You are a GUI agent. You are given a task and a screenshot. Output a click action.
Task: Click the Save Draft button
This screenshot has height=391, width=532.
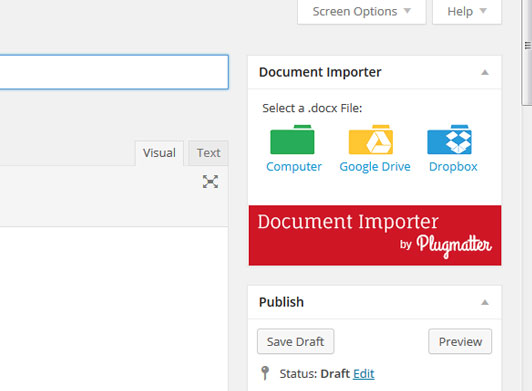[x=296, y=341]
